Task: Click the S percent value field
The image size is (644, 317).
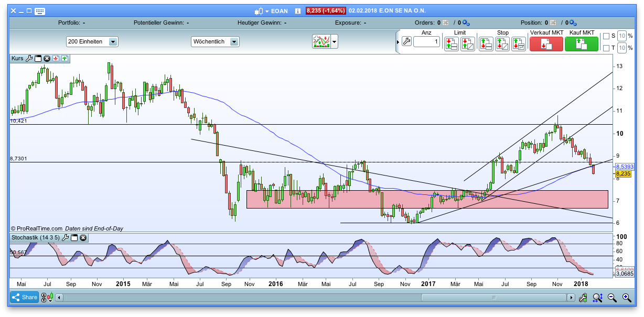Action: 621,36
